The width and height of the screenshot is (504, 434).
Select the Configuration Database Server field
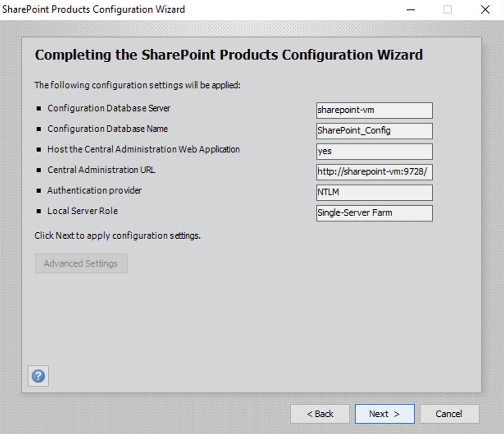click(x=374, y=110)
